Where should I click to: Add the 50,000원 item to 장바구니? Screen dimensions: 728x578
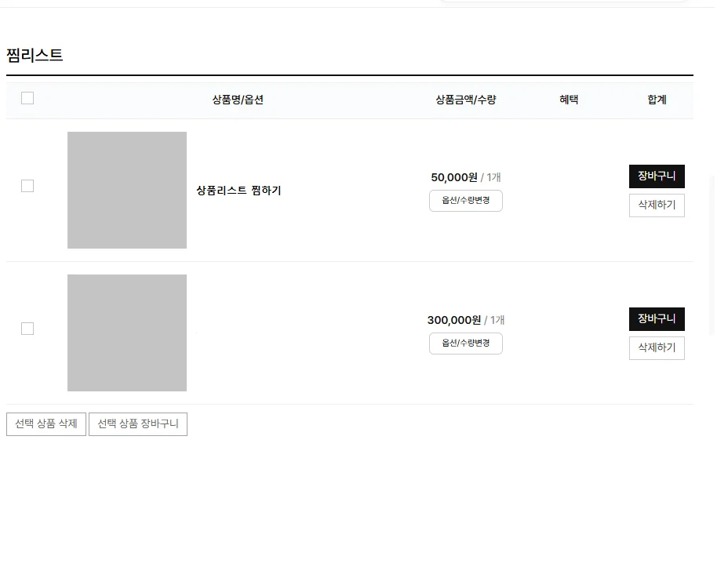(x=657, y=176)
